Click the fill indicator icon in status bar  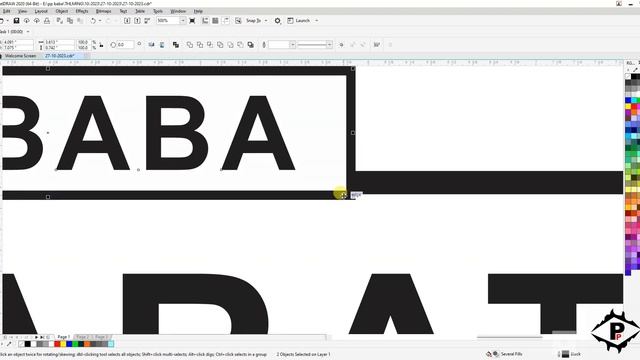tap(489, 354)
